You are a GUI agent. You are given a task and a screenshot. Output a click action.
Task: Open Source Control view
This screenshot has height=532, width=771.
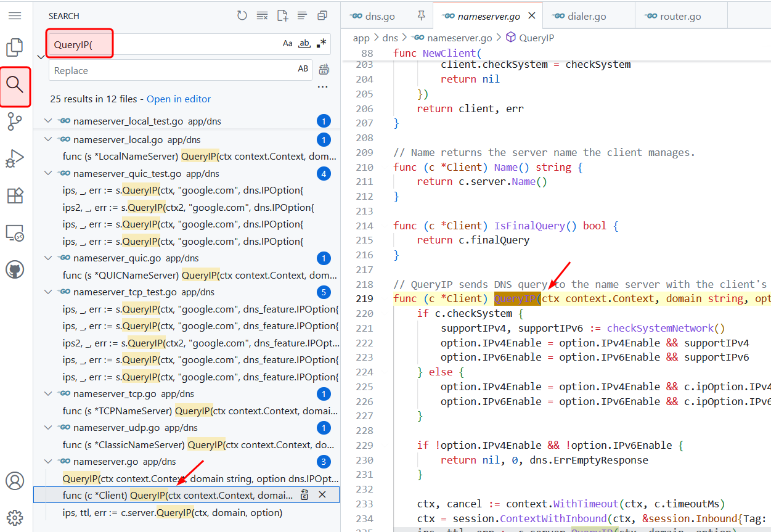pos(15,121)
